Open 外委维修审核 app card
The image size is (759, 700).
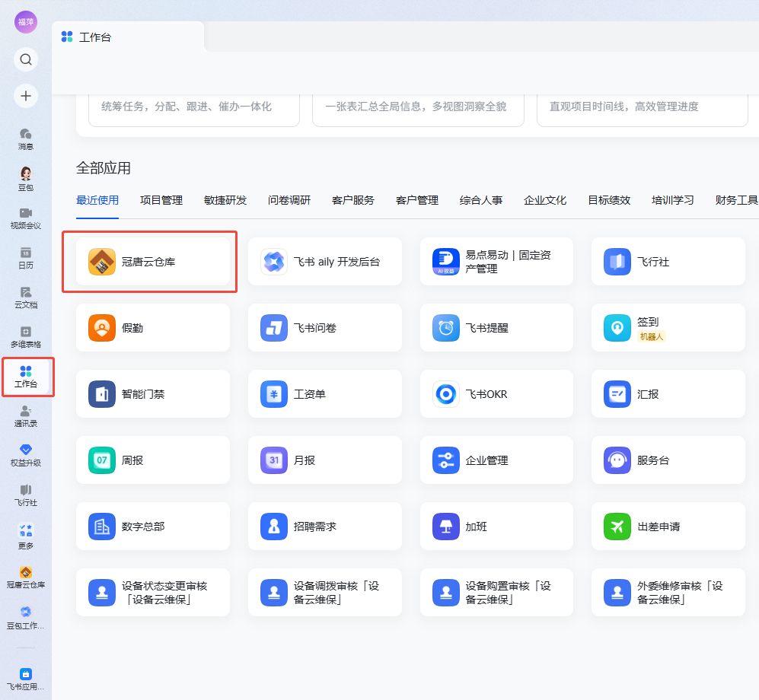pos(668,593)
